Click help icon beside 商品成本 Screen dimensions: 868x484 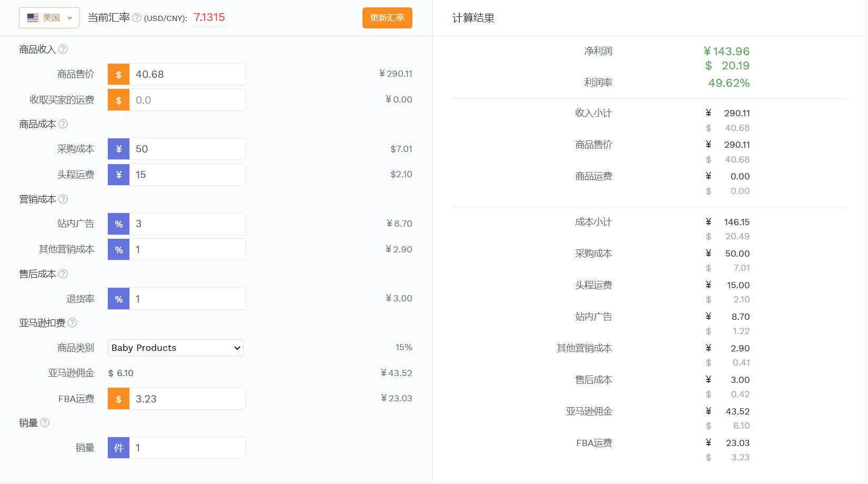(63, 124)
